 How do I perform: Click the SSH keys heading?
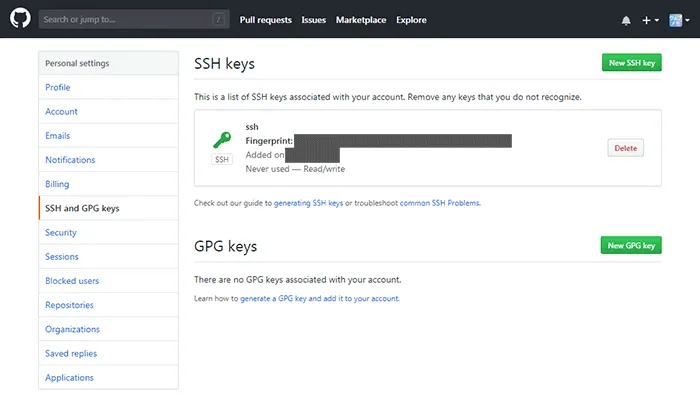(x=224, y=64)
